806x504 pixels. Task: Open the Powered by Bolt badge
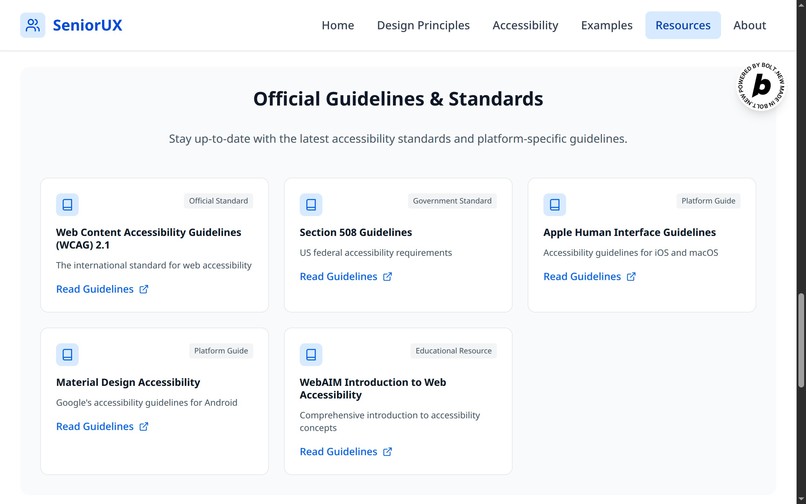[761, 86]
